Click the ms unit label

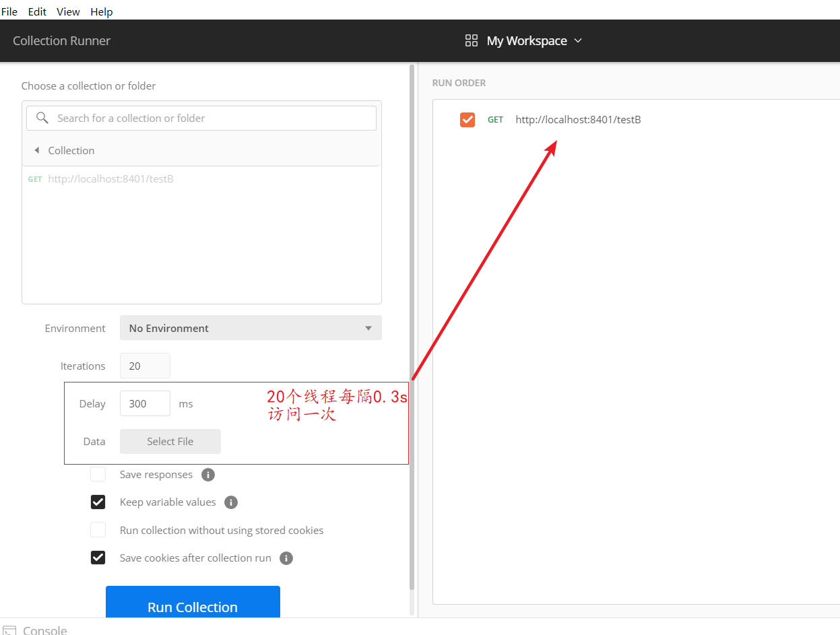pyautogui.click(x=185, y=403)
